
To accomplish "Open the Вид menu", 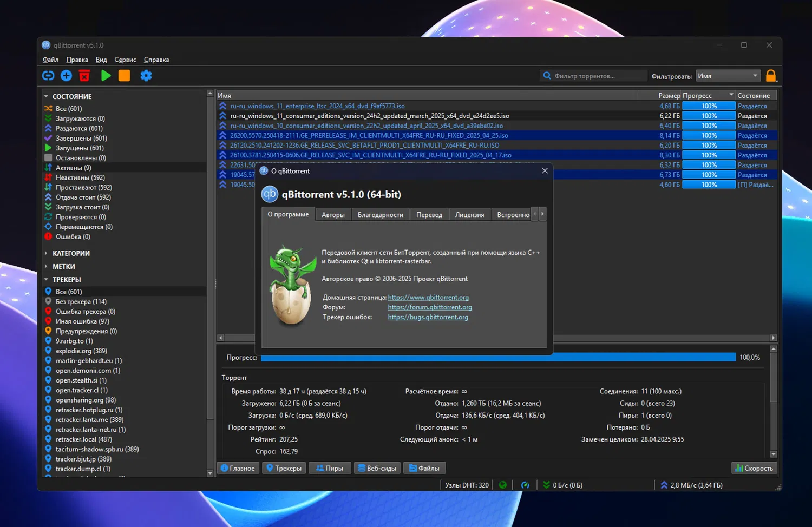I will 101,60.
